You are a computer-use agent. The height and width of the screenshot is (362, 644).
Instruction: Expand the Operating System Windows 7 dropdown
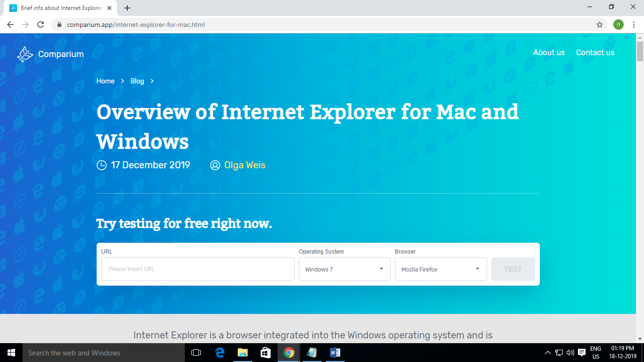345,269
